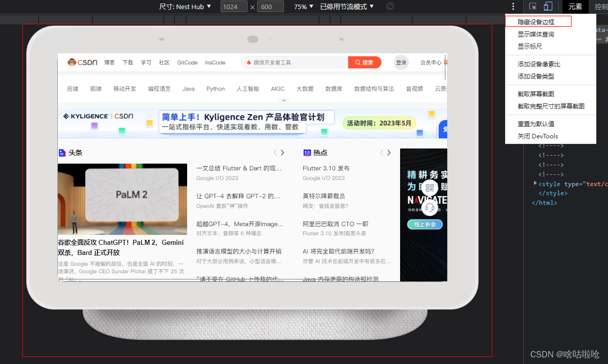
Task: Click the QR code floating icon
Action: (x=430, y=188)
